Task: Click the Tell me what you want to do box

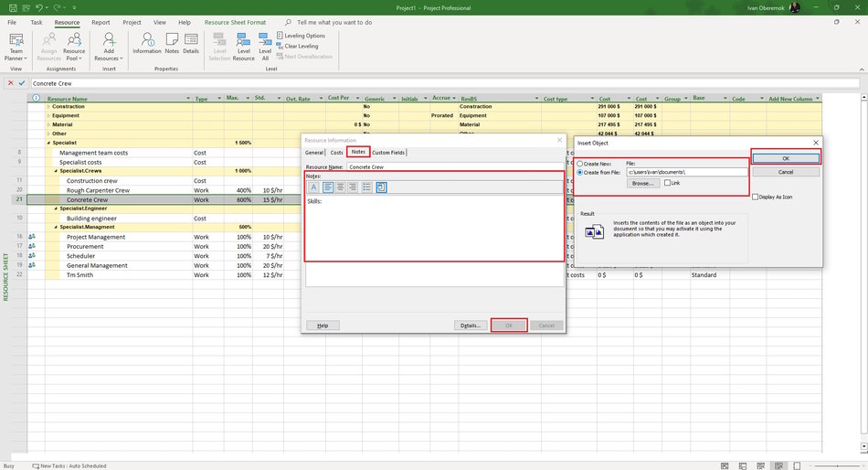Action: (x=334, y=22)
